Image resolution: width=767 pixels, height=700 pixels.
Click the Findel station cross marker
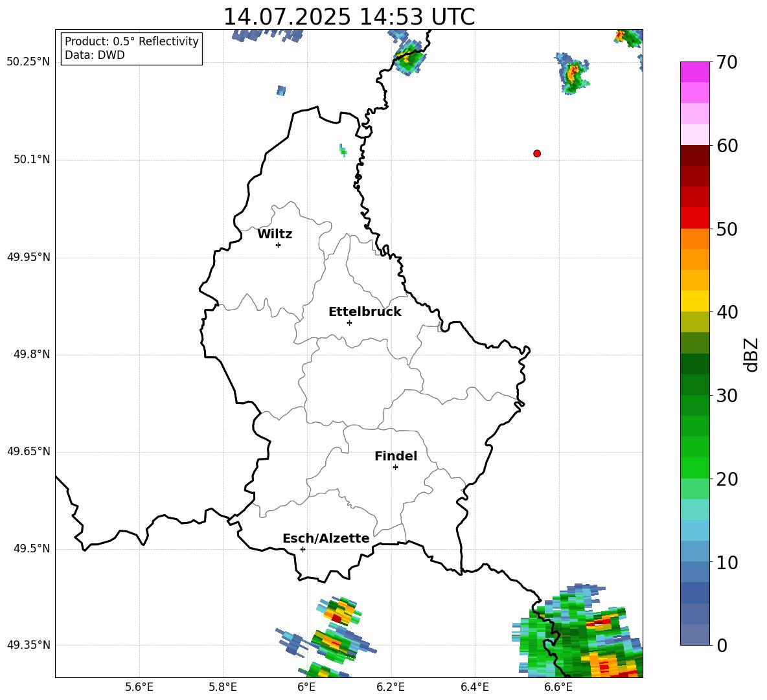(x=395, y=468)
